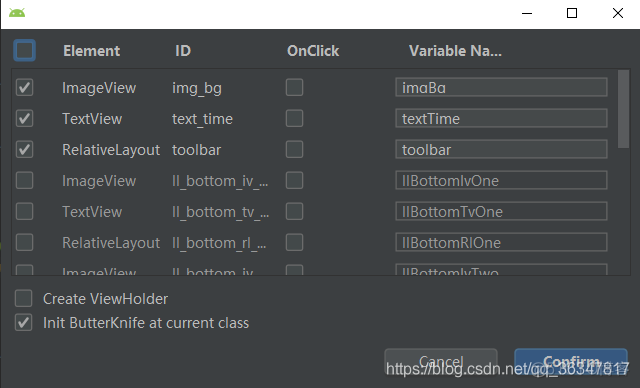The width and height of the screenshot is (640, 388).
Task: Uncheck the toolbar RelativeLayout row
Action: 24,149
